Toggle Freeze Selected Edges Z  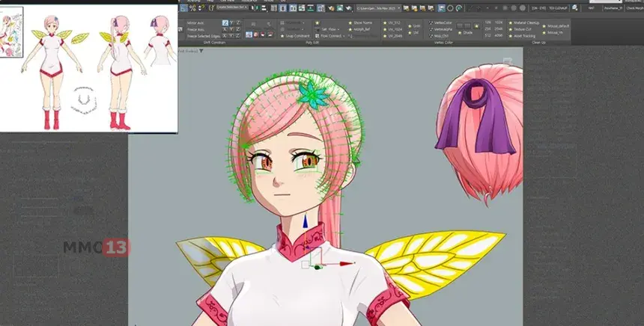tap(238, 36)
